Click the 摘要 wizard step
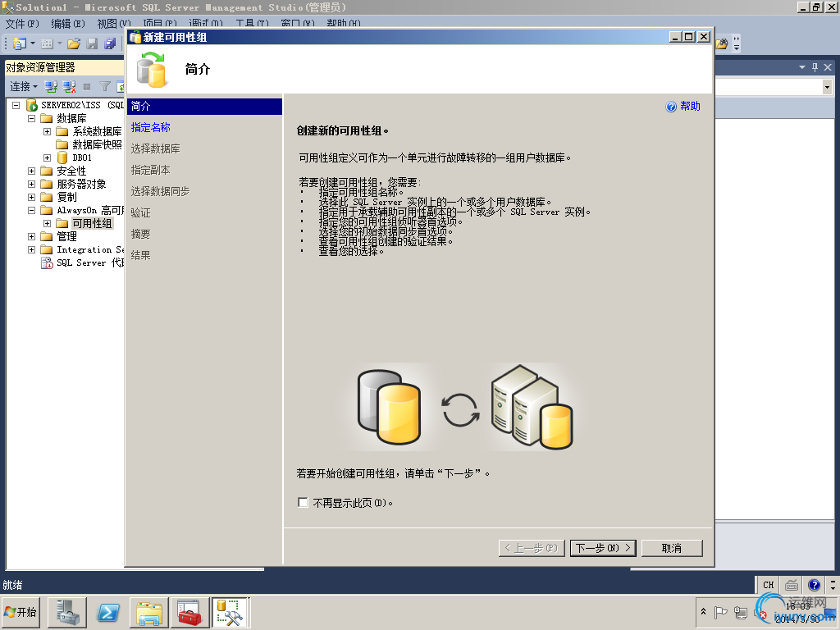 tap(140, 235)
